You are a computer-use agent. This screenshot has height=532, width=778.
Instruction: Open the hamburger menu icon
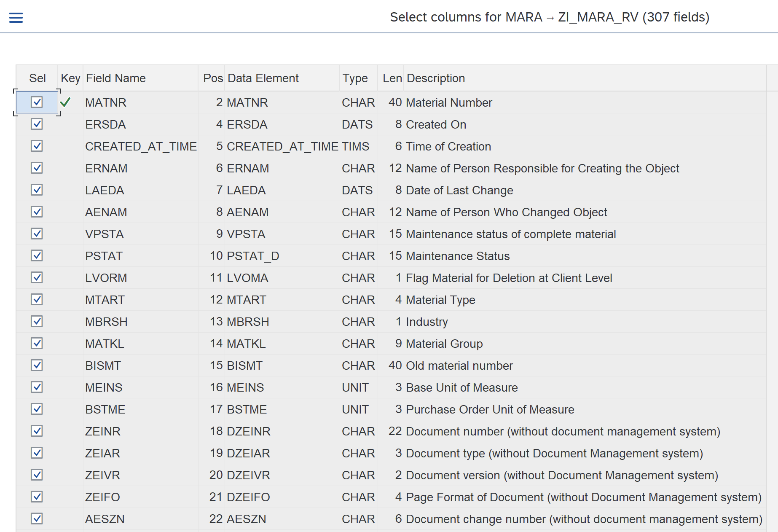click(x=16, y=17)
